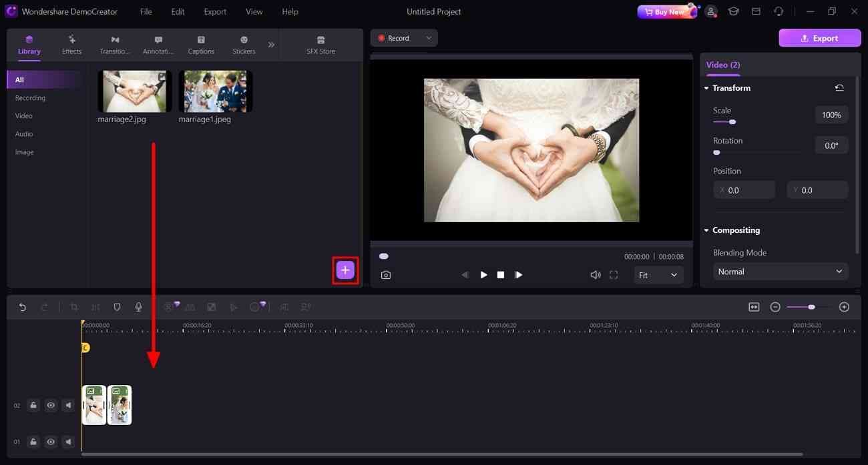This screenshot has height=465, width=868.
Task: Click the Redo arrow in timeline toolbar
Action: 44,307
